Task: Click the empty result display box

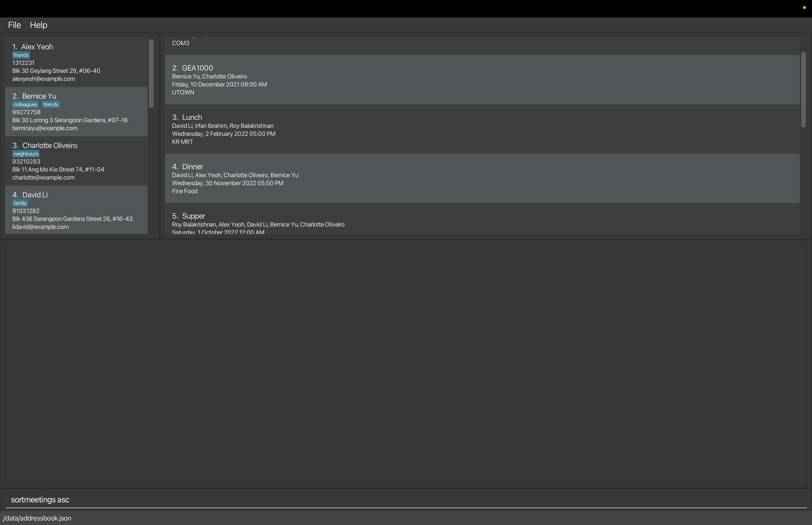Action: point(406,364)
